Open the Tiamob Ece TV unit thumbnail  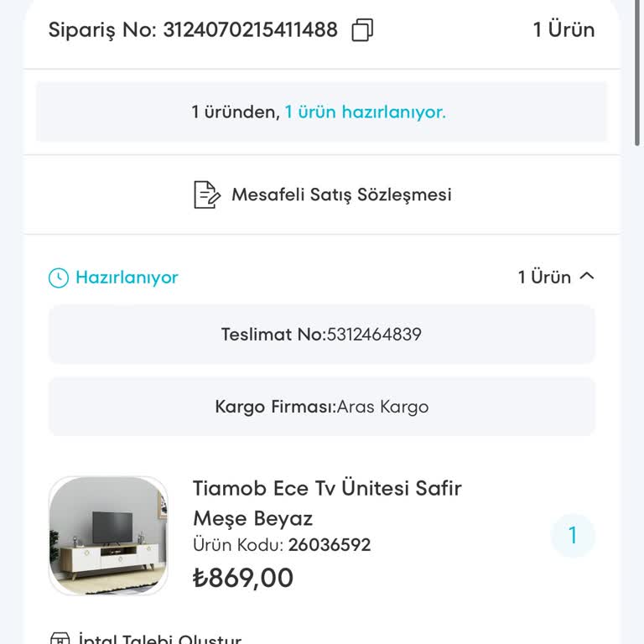108,536
